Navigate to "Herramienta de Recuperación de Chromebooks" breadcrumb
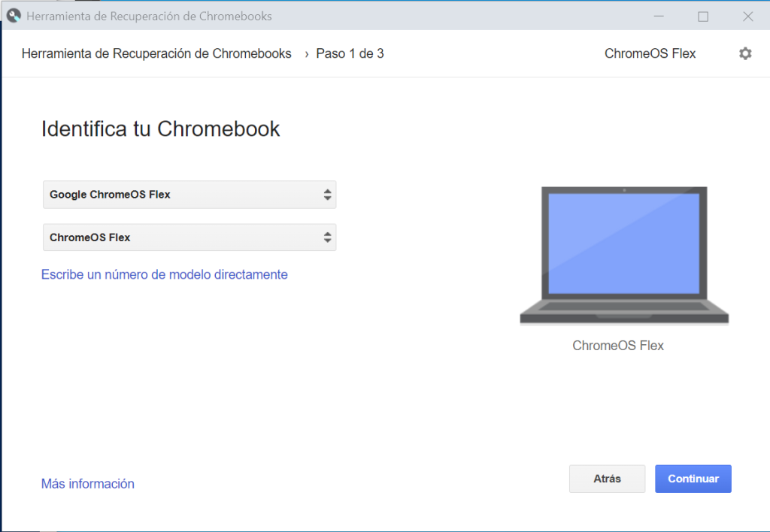The image size is (770, 532). pyautogui.click(x=156, y=53)
